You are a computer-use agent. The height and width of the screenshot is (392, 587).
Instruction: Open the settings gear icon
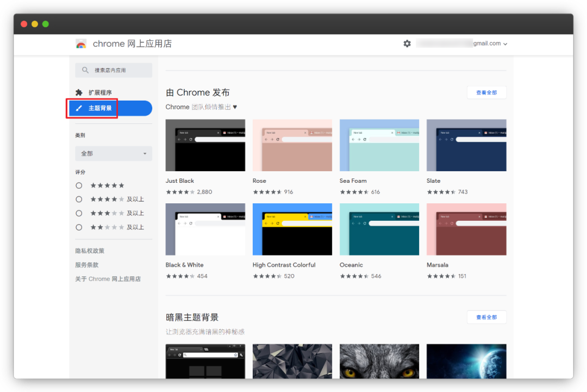point(407,43)
